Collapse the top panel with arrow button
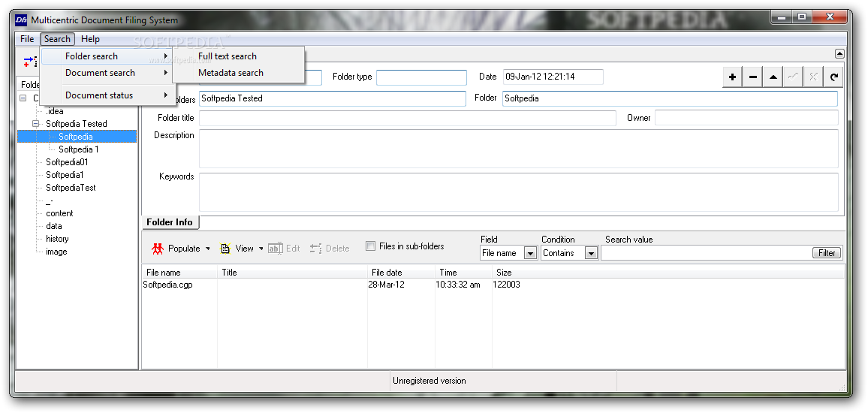 (x=839, y=54)
